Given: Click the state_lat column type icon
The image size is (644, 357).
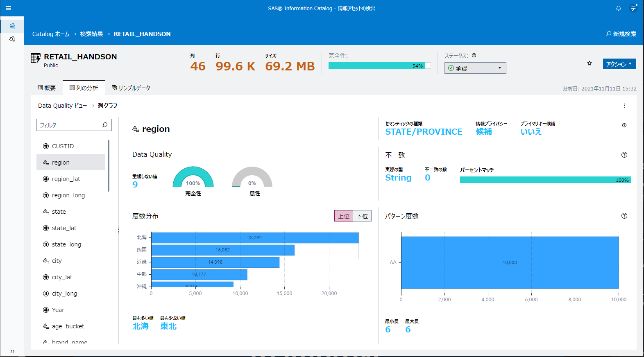Looking at the screenshot, I should click(x=46, y=228).
